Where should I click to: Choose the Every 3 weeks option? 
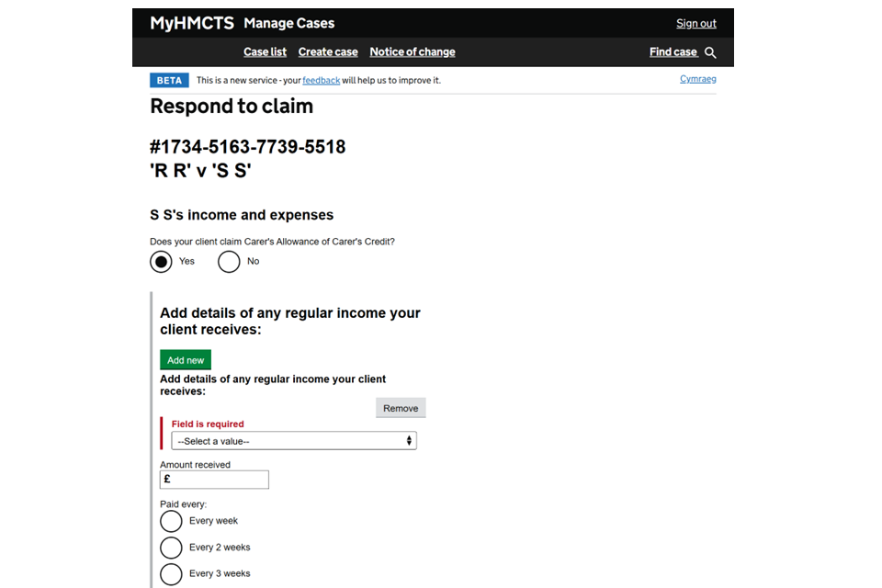(172, 574)
